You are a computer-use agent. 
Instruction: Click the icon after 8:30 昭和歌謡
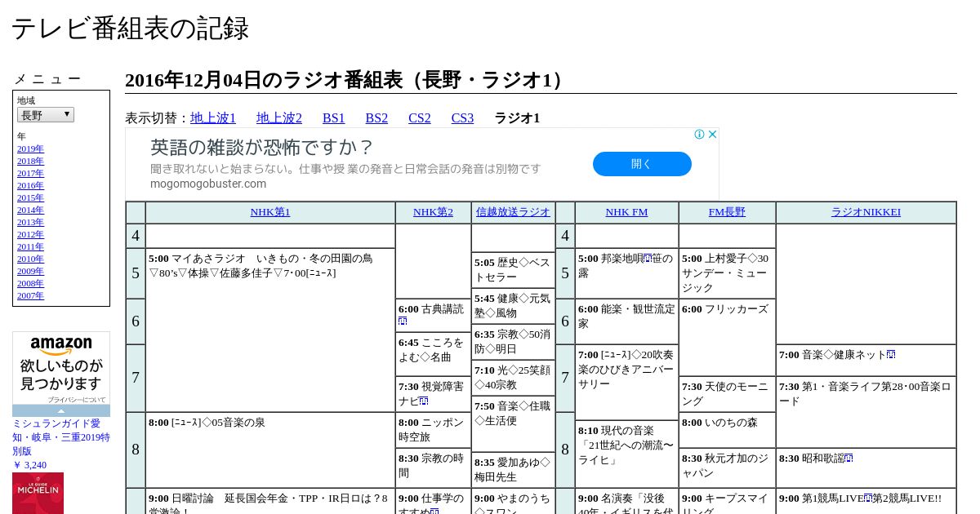(849, 459)
